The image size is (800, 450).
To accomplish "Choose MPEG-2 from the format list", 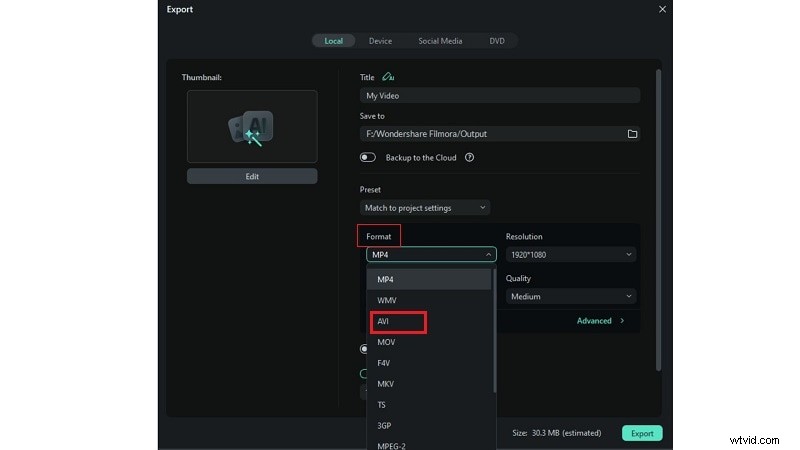I will tap(429, 445).
